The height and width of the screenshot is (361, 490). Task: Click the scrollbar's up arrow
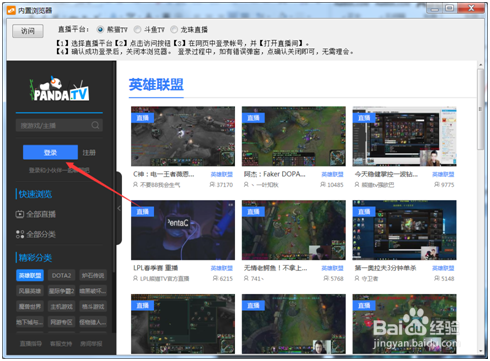(480, 64)
